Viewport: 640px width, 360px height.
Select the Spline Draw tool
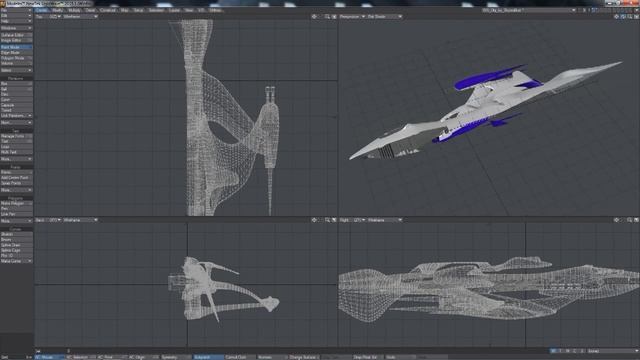click(16, 245)
